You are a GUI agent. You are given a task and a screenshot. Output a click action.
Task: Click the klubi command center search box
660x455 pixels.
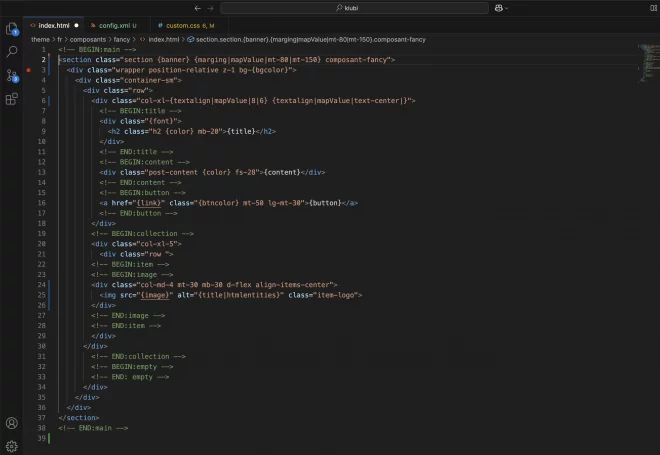354,8
